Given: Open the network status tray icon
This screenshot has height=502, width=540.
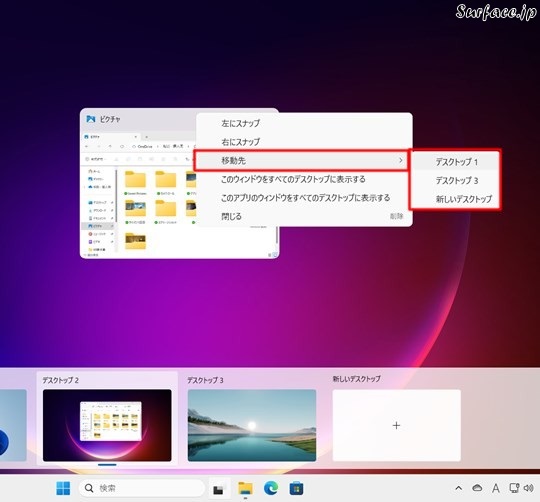Looking at the screenshot, I should coord(514,488).
